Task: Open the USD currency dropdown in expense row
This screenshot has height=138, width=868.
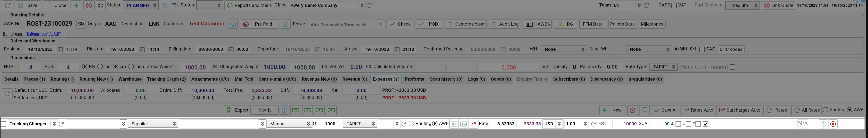Action: [x=553, y=124]
